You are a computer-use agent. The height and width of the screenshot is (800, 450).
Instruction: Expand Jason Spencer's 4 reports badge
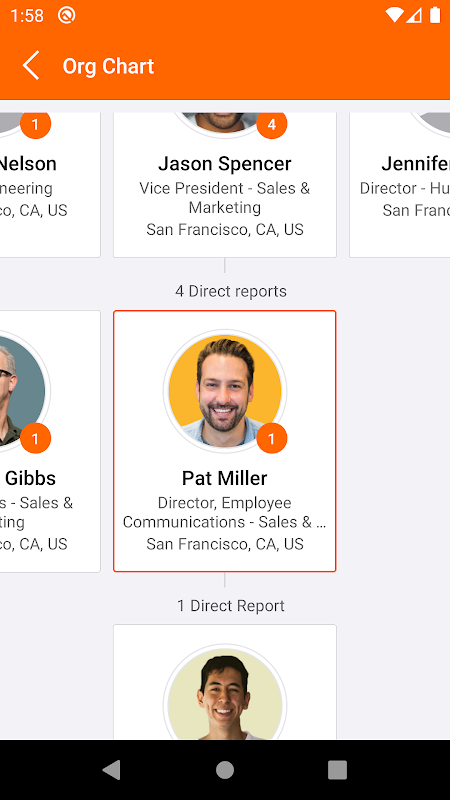click(271, 124)
